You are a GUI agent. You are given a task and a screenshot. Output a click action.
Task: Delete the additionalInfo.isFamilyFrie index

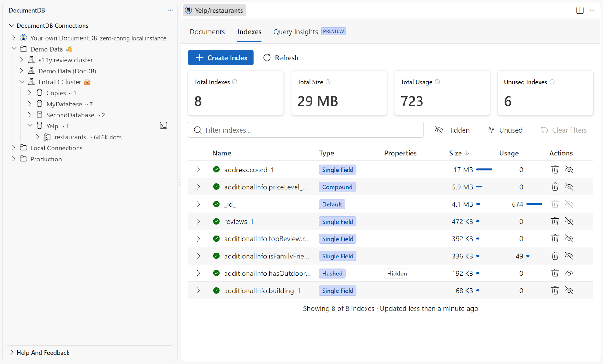tap(555, 256)
